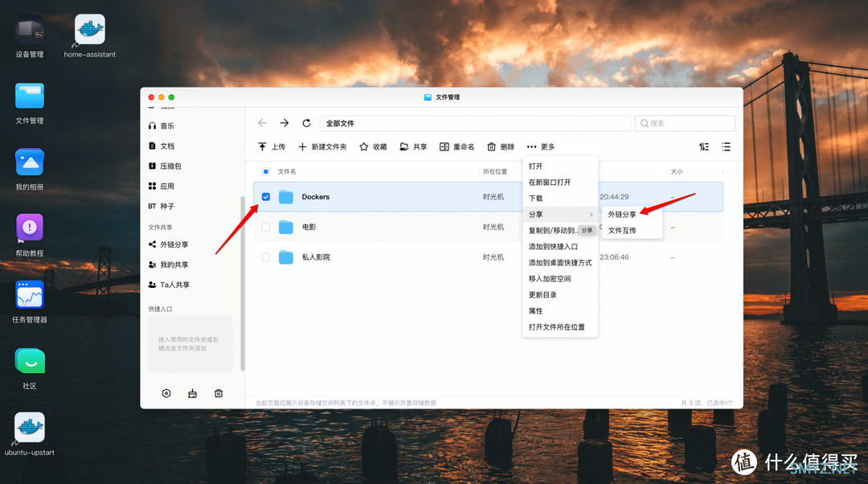Click the 收藏 star button

click(373, 147)
